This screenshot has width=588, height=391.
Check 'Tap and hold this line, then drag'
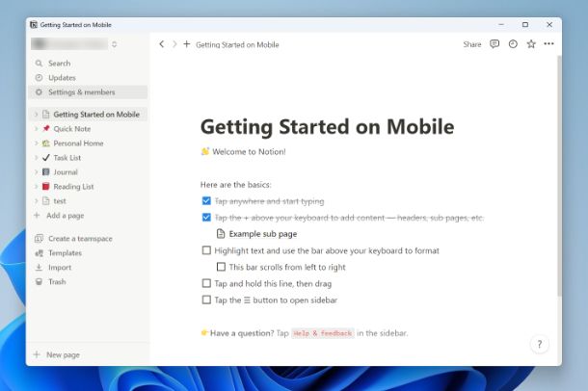click(x=206, y=283)
